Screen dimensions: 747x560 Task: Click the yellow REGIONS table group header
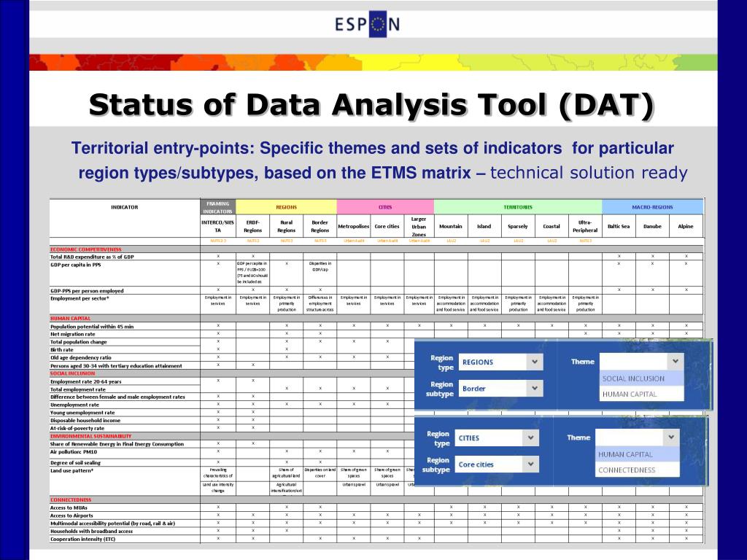(x=286, y=207)
